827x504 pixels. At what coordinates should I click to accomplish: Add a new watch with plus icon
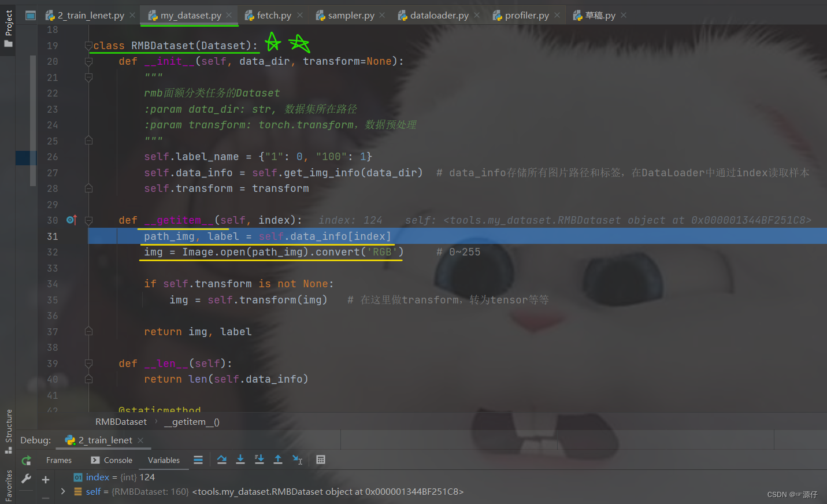click(x=46, y=480)
